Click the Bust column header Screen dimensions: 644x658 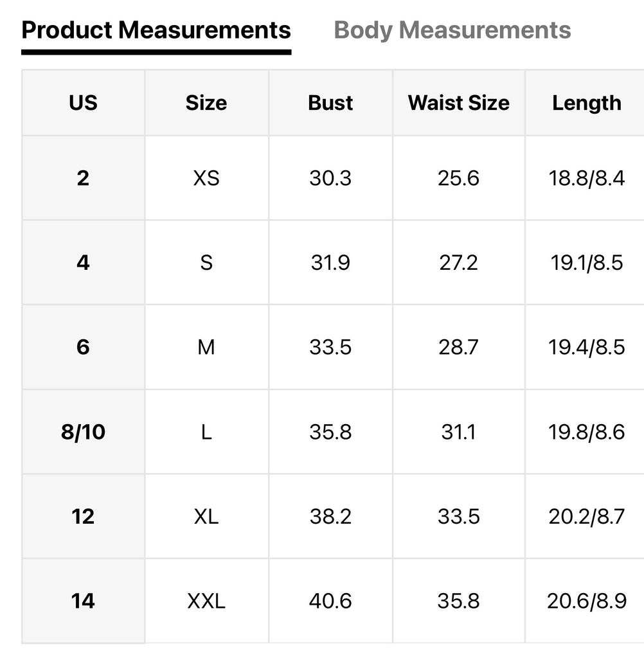click(330, 103)
